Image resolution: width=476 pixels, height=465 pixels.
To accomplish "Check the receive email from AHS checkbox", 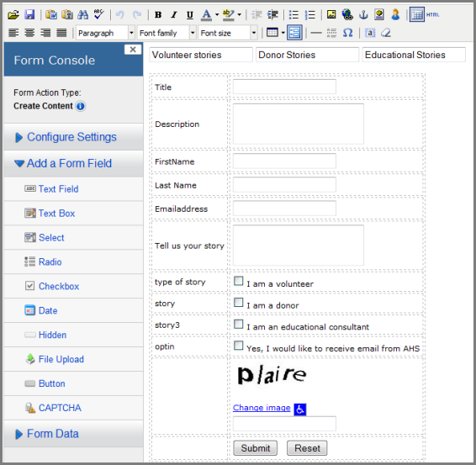I will pyautogui.click(x=238, y=346).
